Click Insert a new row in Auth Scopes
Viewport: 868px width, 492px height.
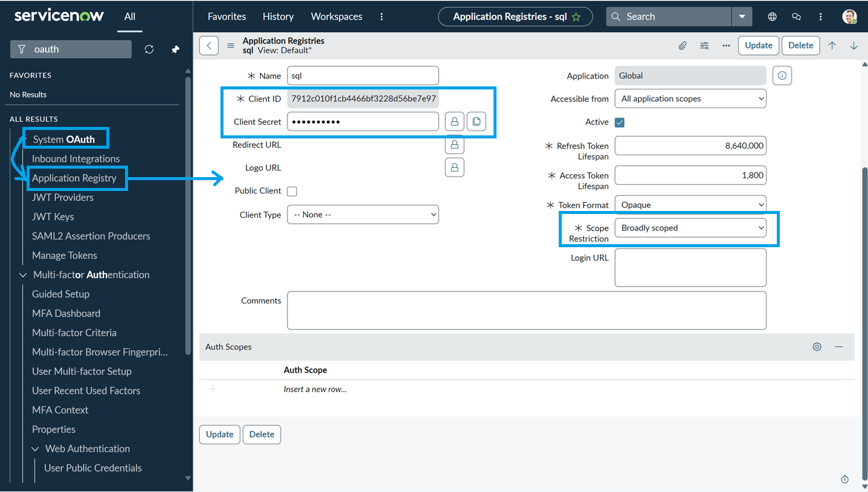click(315, 389)
